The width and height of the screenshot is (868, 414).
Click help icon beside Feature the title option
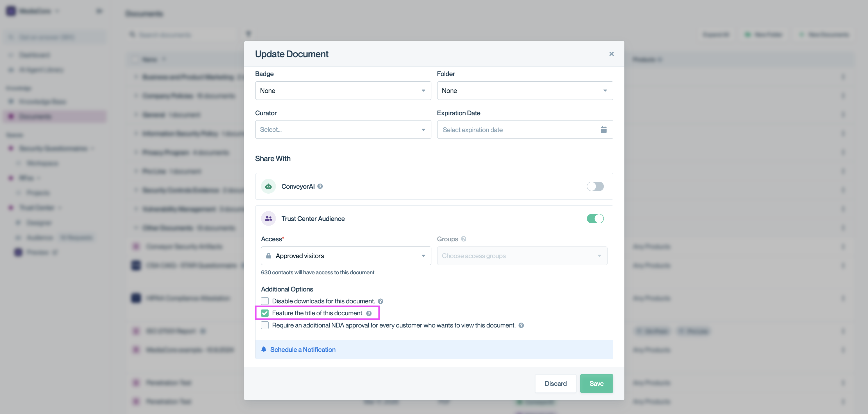click(369, 313)
